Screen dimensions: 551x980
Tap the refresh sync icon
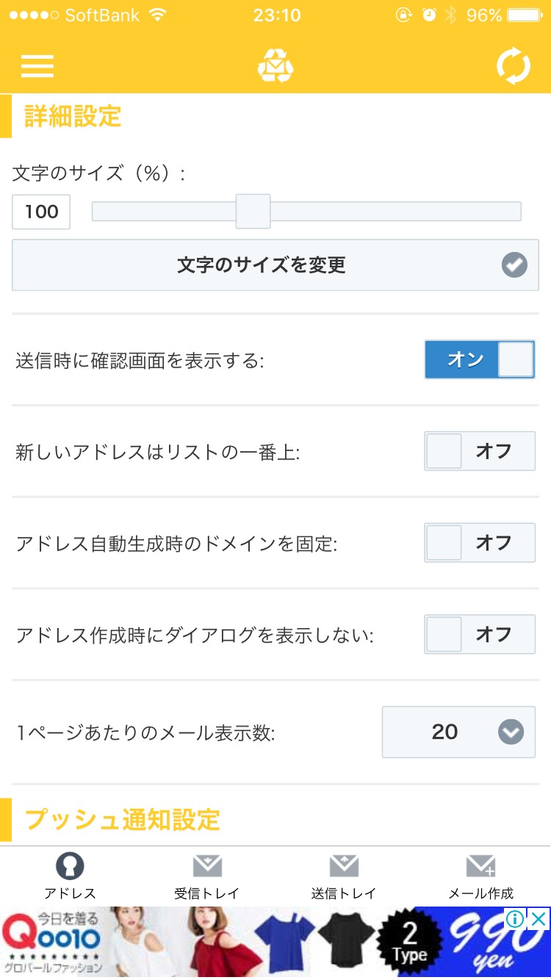click(x=513, y=66)
